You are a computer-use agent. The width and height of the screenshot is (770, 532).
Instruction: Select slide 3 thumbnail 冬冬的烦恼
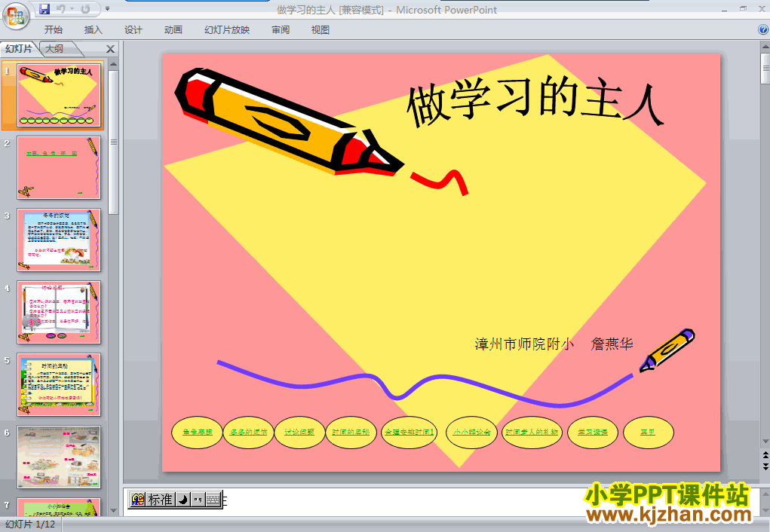59,240
